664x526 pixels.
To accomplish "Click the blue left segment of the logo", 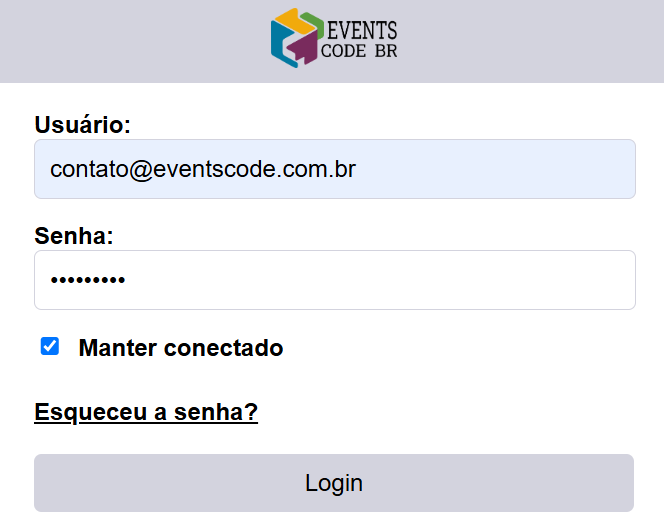I will click(x=279, y=45).
